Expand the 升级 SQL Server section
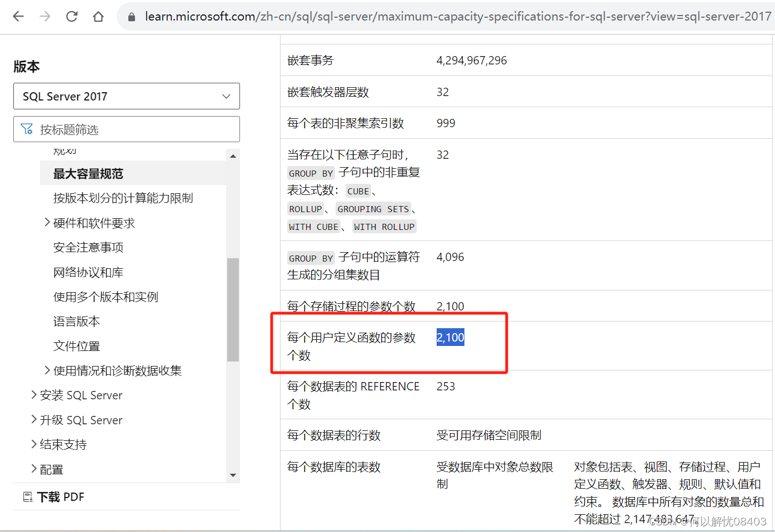This screenshot has height=532, width=775. [34, 420]
